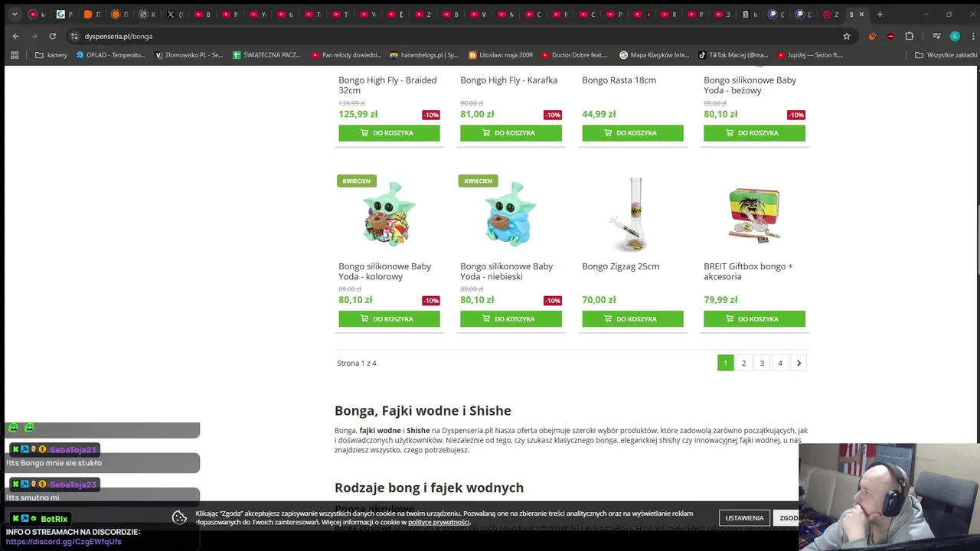Open the BREIT Giftbox product thumbnail
The width and height of the screenshot is (980, 551).
754,214
